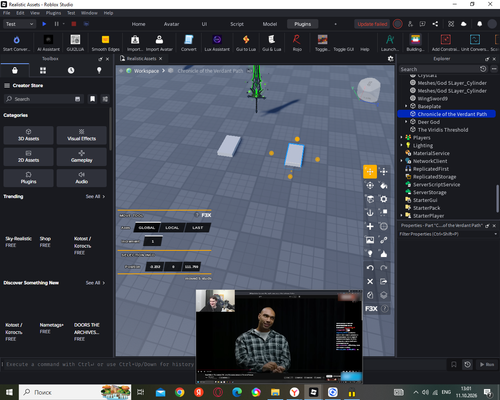Select the F3X Texture image tool
500x400 pixels.
[x=370, y=240]
